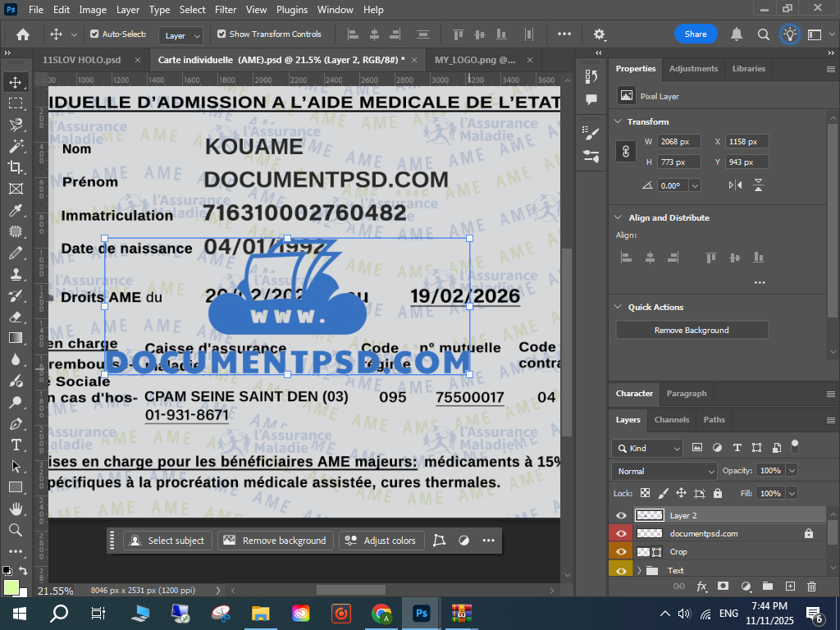This screenshot has height=630, width=840.
Task: Click the Select subject button
Action: pyautogui.click(x=168, y=541)
